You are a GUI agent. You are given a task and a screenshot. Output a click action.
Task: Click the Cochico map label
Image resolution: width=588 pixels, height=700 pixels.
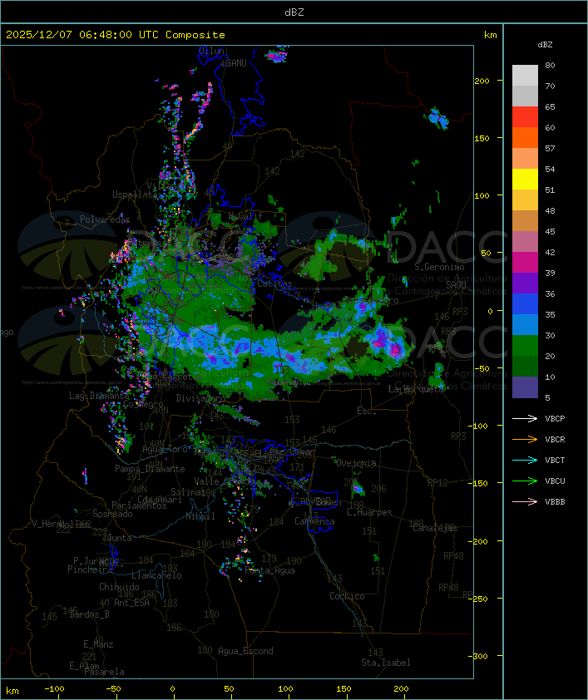click(x=347, y=596)
